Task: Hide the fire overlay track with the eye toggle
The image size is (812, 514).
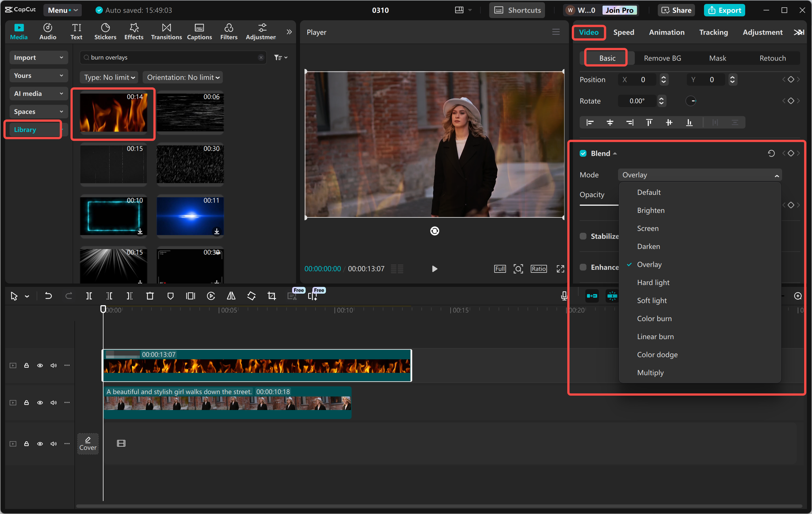Action: pos(40,365)
